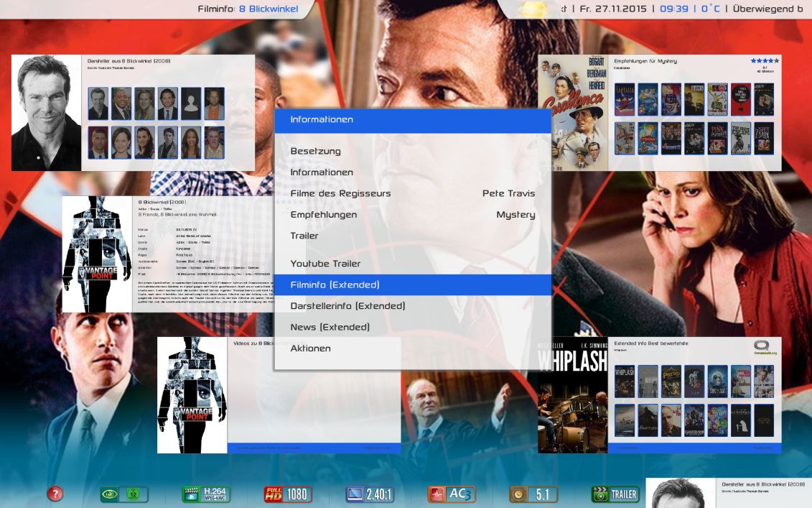This screenshot has width=812, height=508.
Task: Open Darstellerinfo (Extended)
Action: tap(413, 306)
